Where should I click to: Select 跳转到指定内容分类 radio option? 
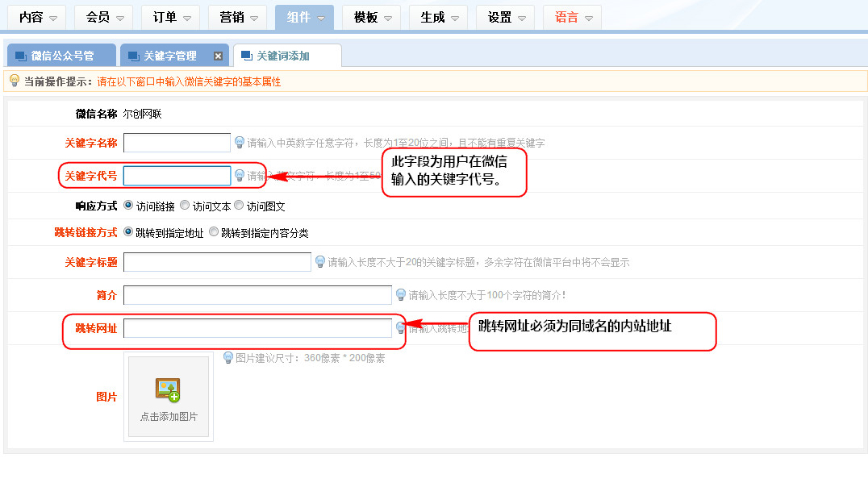[214, 232]
